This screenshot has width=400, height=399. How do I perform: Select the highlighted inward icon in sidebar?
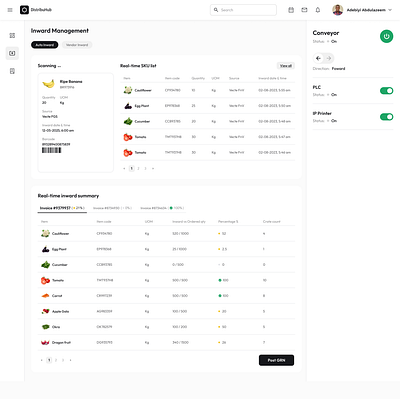tap(12, 53)
